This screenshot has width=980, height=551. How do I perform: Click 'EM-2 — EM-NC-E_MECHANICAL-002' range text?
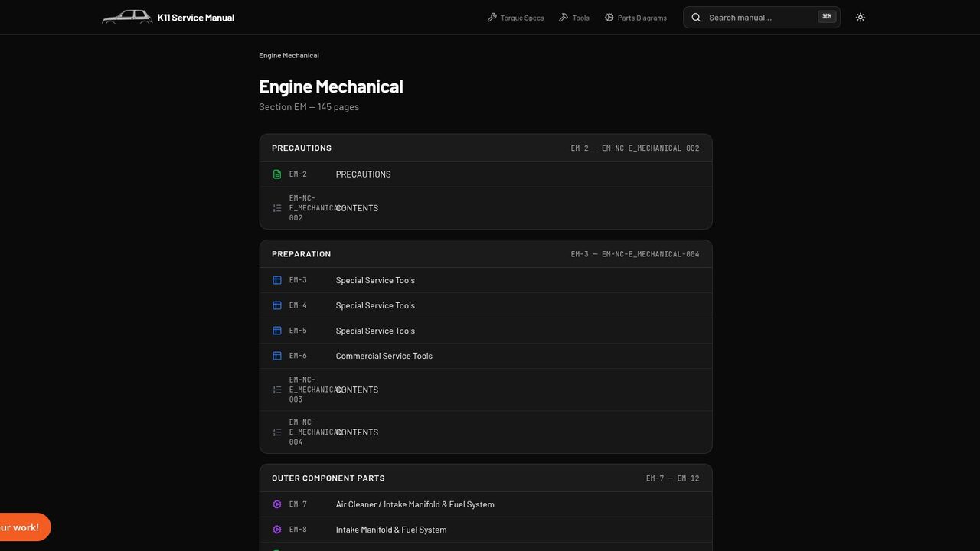(635, 148)
